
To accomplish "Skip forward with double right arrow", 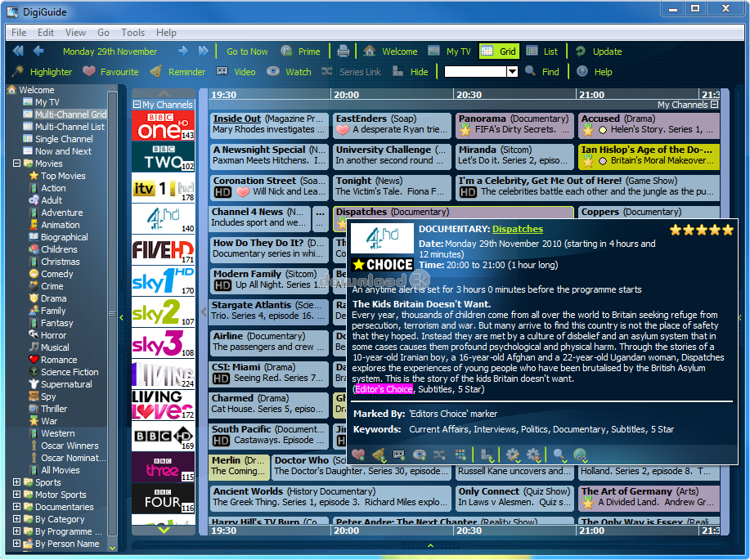I will tap(204, 51).
